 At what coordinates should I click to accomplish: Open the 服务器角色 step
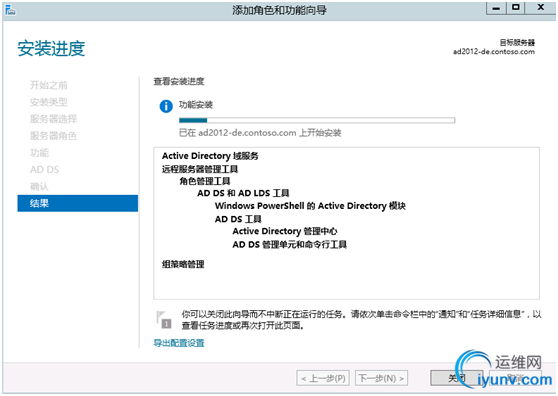click(x=53, y=136)
